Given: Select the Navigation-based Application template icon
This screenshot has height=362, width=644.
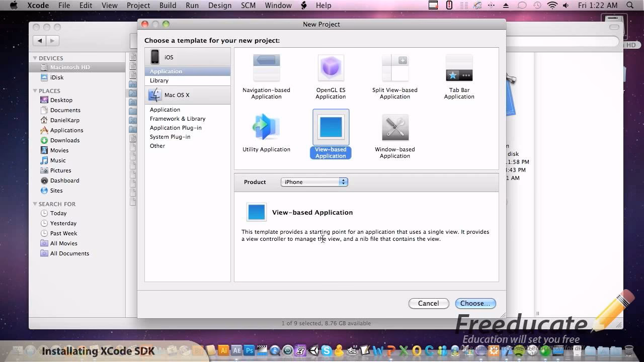Looking at the screenshot, I should (266, 68).
